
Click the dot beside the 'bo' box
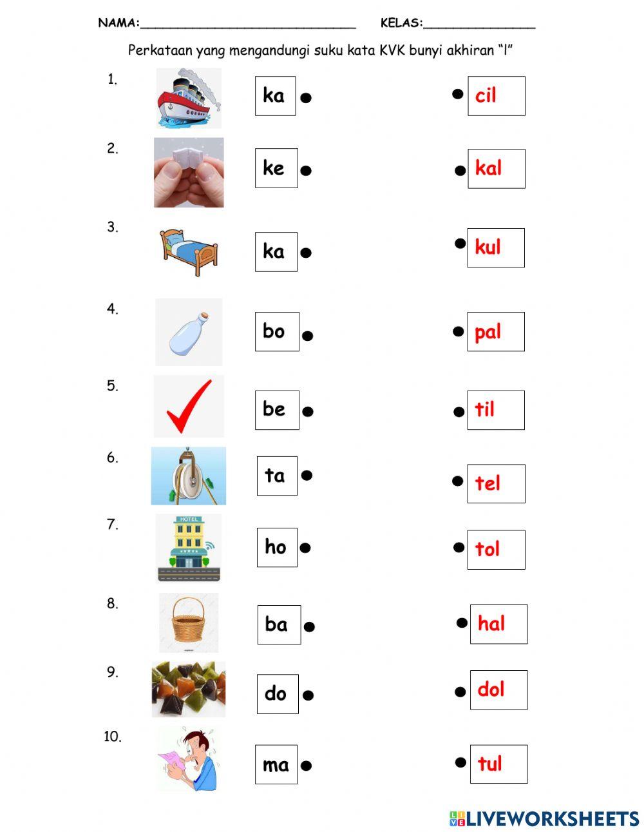[x=308, y=335]
